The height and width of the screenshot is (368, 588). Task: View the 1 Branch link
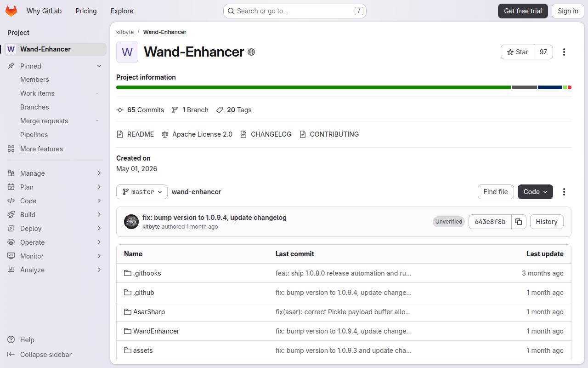pos(190,110)
